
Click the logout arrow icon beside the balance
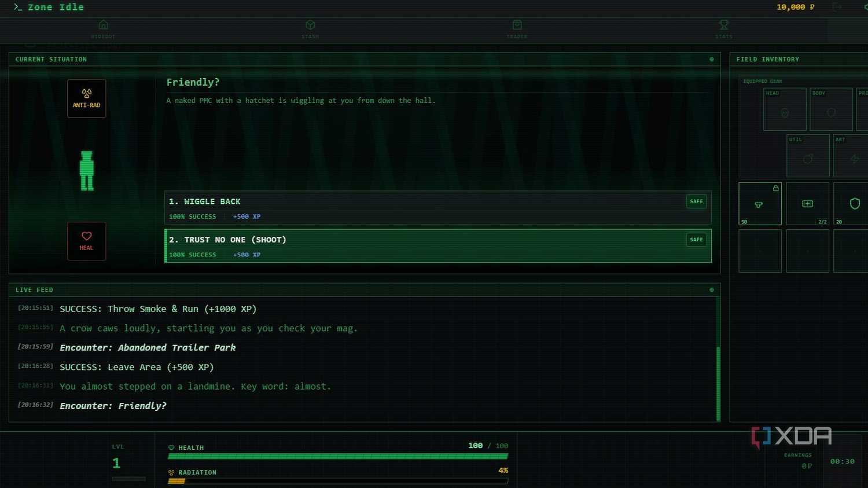click(x=837, y=7)
